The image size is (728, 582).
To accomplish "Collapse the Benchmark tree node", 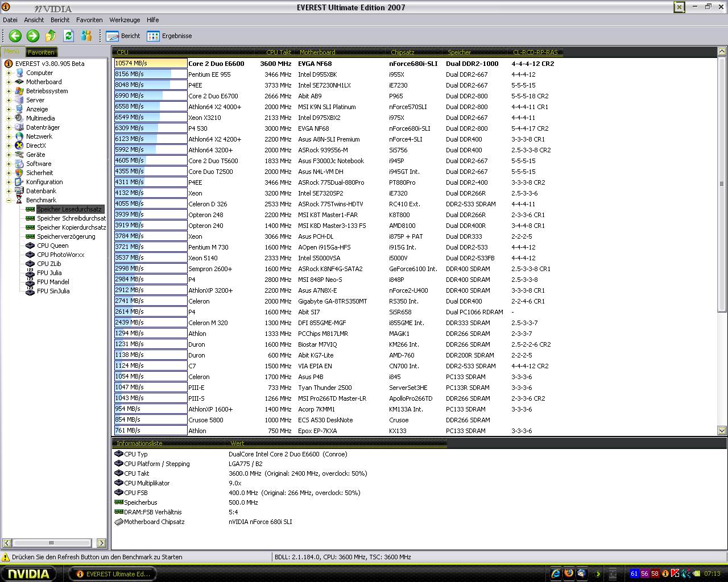I will 9,200.
